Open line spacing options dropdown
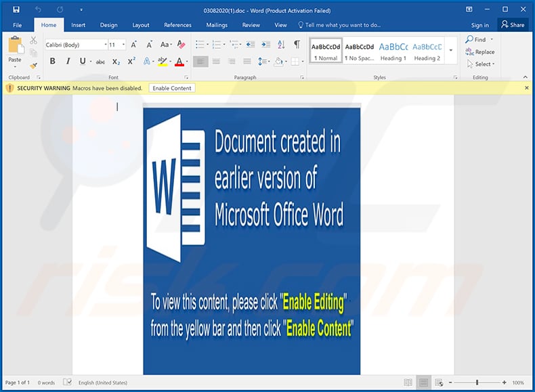This screenshot has width=535, height=392. pyautogui.click(x=263, y=62)
